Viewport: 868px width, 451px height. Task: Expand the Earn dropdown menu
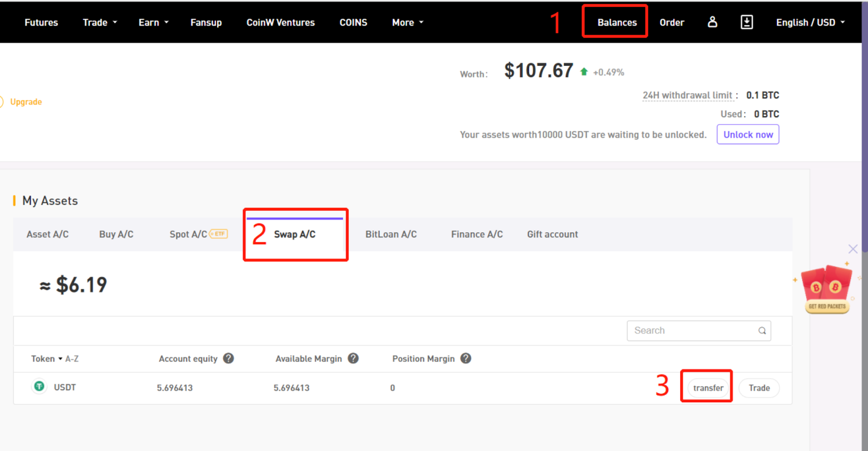[154, 22]
